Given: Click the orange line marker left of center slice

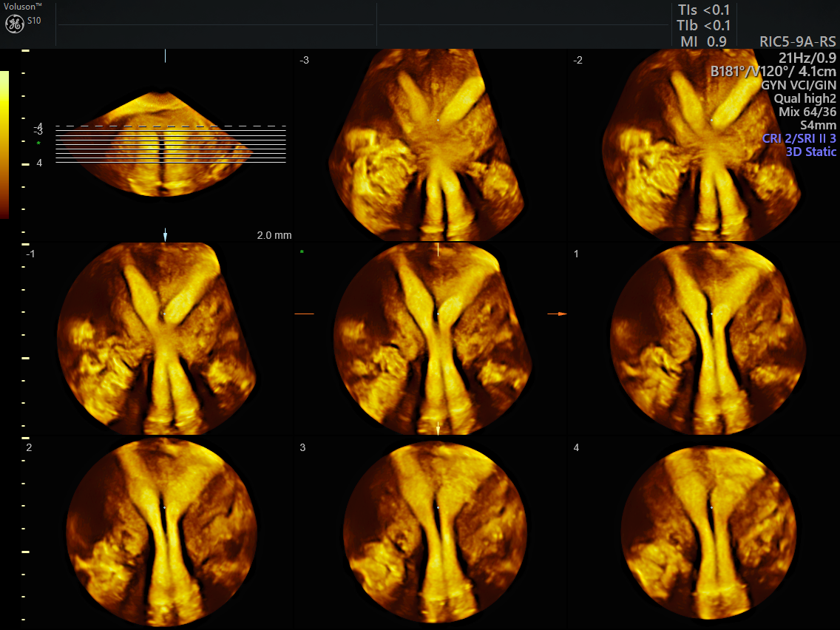Looking at the screenshot, I should pos(304,314).
